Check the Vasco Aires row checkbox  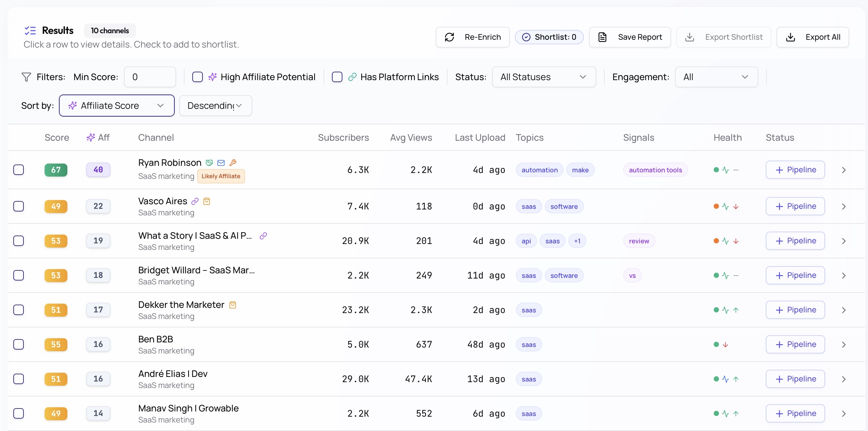19,206
